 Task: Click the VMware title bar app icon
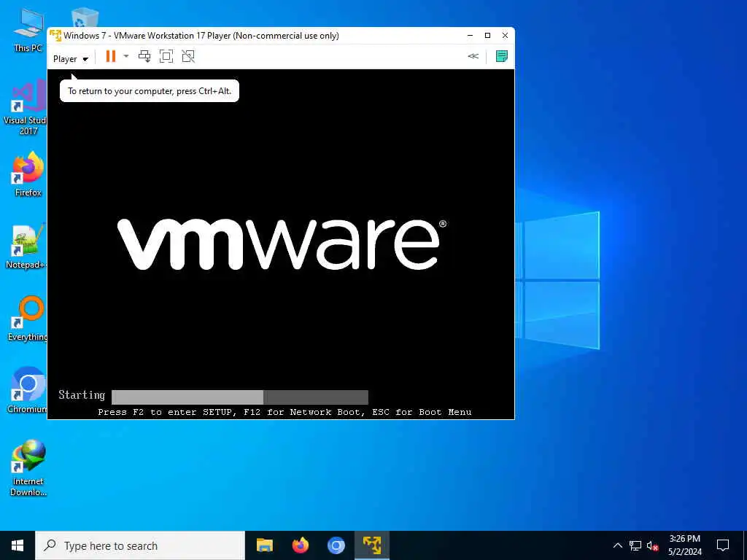click(x=55, y=35)
